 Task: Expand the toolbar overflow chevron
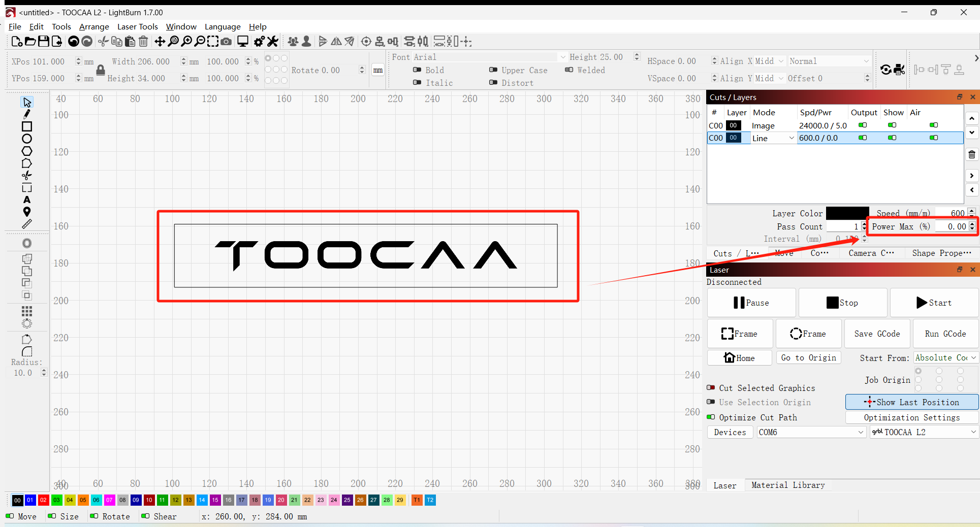point(976,58)
